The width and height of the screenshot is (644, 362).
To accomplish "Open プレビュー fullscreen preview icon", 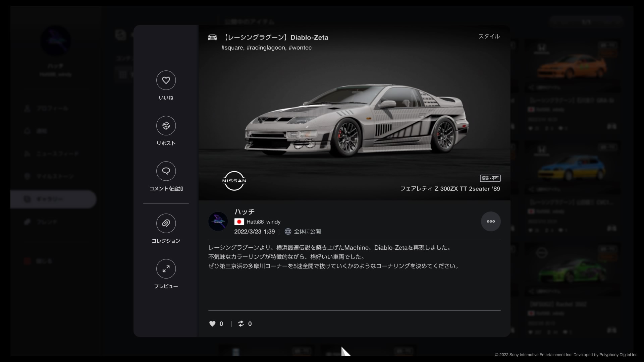I will pyautogui.click(x=166, y=269).
